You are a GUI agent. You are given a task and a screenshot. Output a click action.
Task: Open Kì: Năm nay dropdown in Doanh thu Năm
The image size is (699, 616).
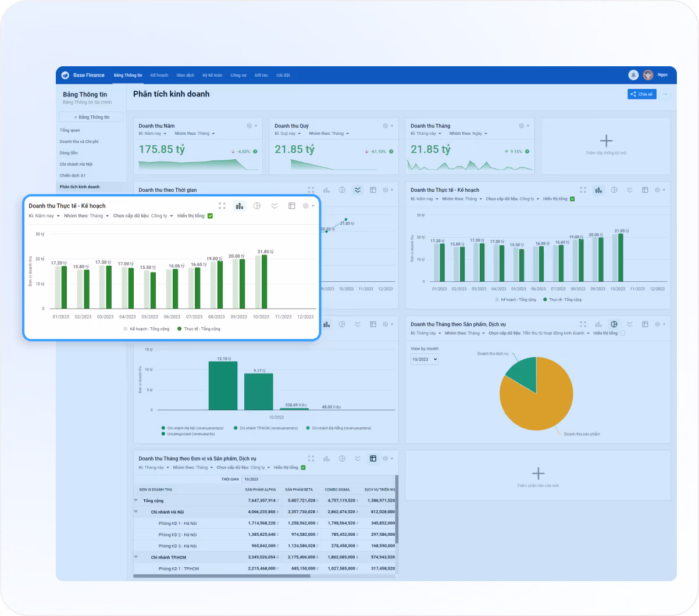(x=152, y=134)
